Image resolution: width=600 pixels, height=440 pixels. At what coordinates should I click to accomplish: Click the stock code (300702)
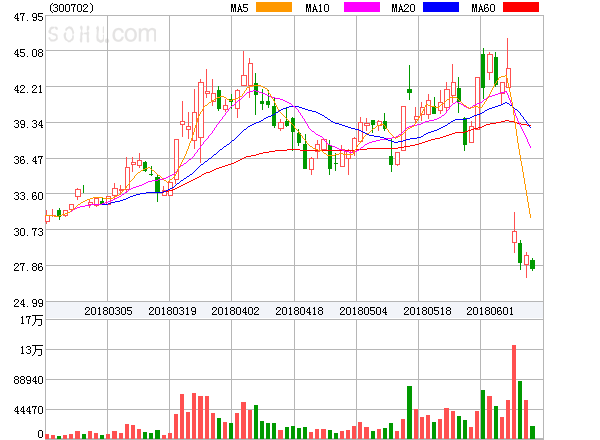click(72, 8)
